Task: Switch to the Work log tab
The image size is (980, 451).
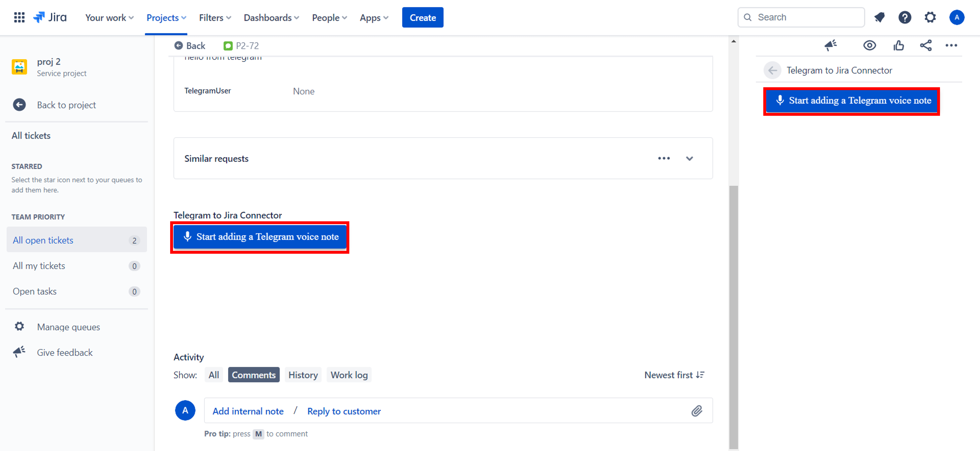Action: click(349, 375)
